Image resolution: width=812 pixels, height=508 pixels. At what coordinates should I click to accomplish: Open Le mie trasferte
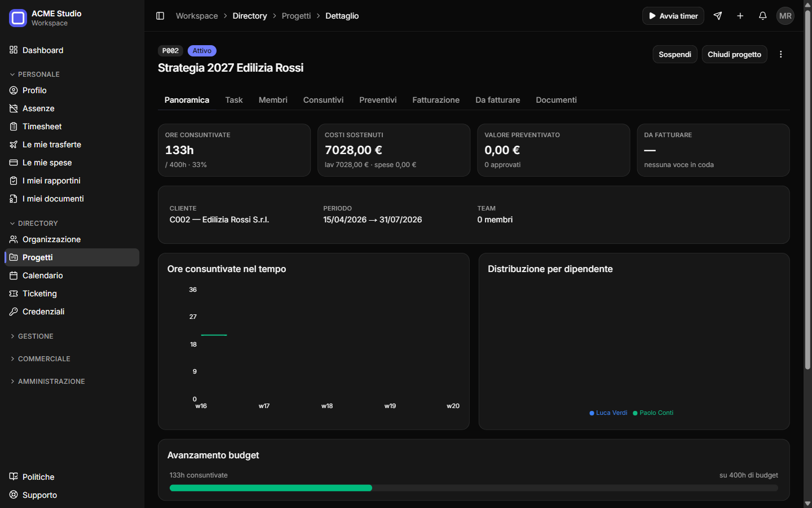(72, 144)
